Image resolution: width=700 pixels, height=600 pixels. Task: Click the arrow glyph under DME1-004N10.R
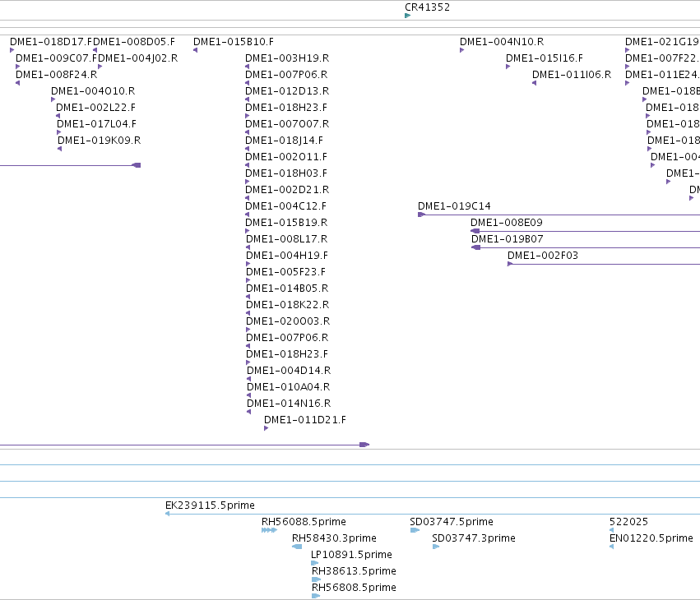(461, 50)
